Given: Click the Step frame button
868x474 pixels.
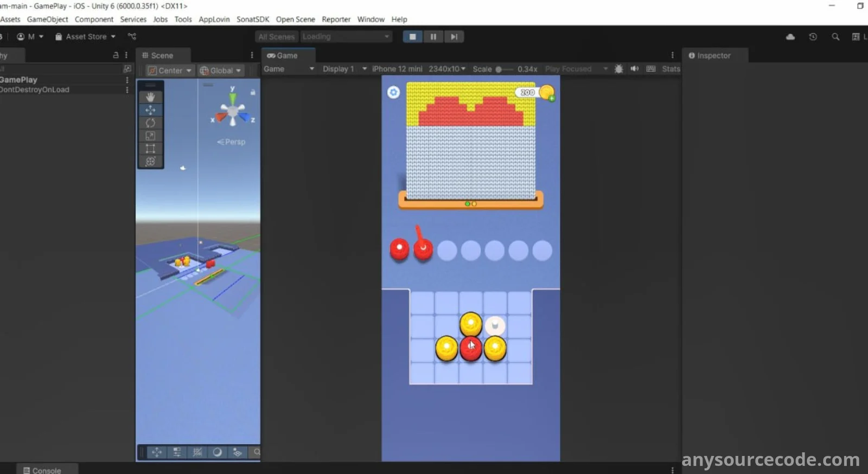Looking at the screenshot, I should (454, 37).
